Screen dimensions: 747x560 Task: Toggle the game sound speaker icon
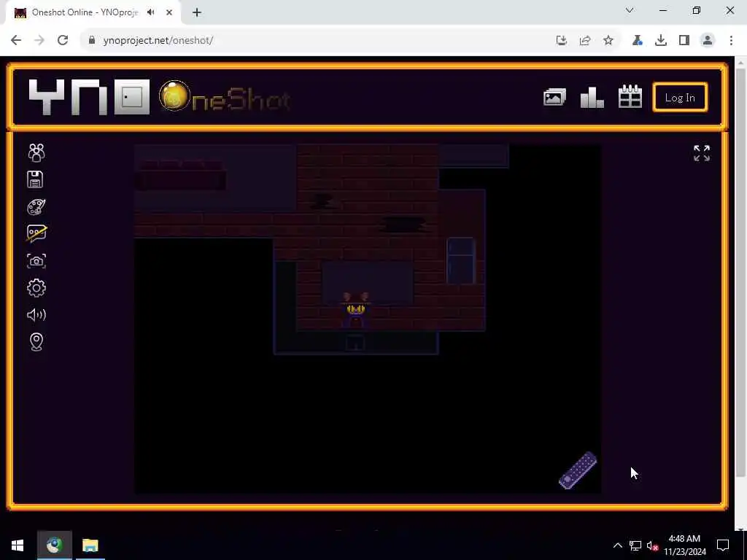[x=36, y=315]
